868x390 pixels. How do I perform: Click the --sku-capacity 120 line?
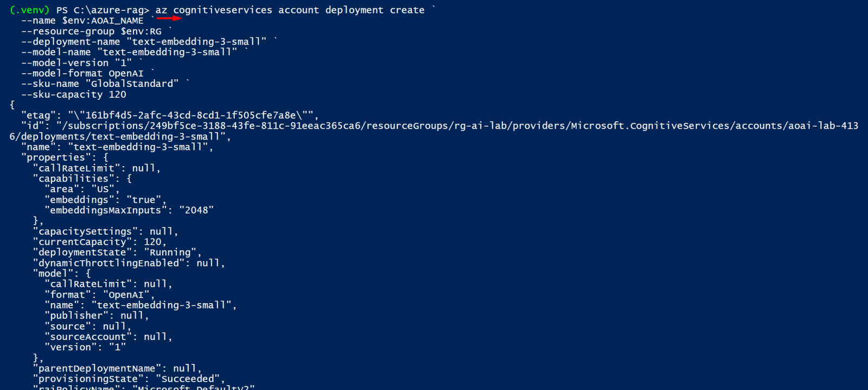[74, 95]
